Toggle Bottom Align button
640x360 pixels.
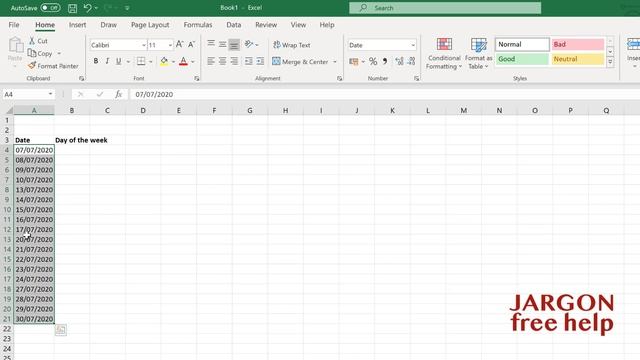(x=234, y=44)
